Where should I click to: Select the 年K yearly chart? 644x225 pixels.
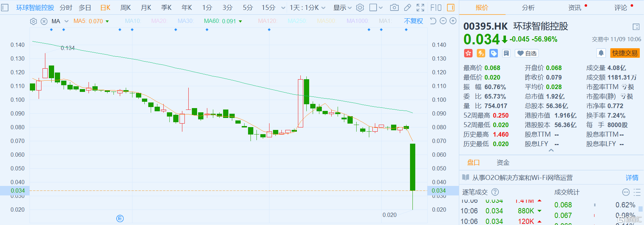187,7
